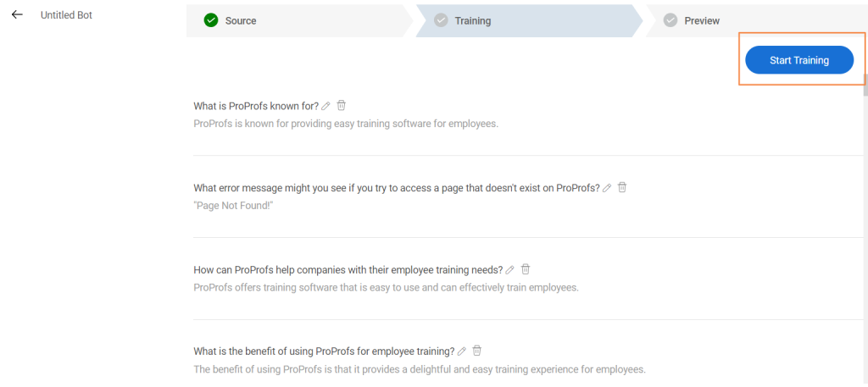
Task: Delete the employee training needs question
Action: coord(526,270)
